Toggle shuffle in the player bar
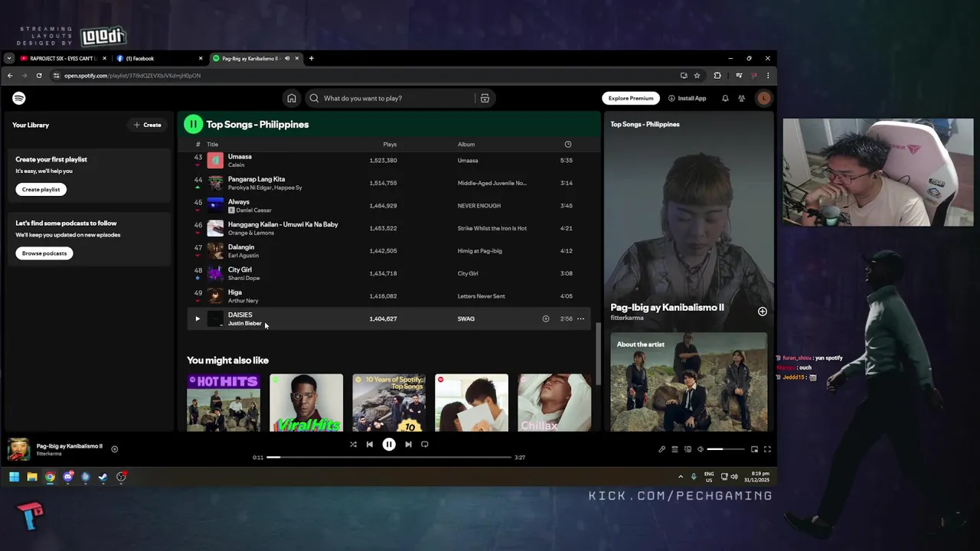 pyautogui.click(x=353, y=444)
